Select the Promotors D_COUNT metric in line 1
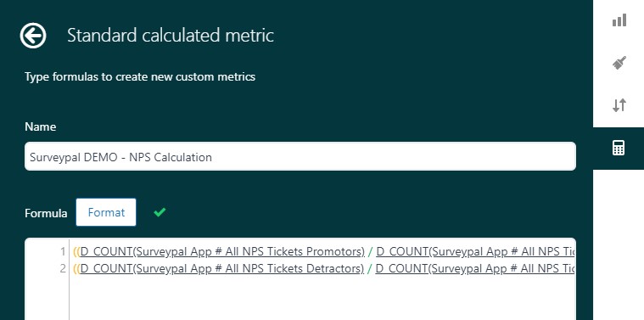 pos(222,251)
